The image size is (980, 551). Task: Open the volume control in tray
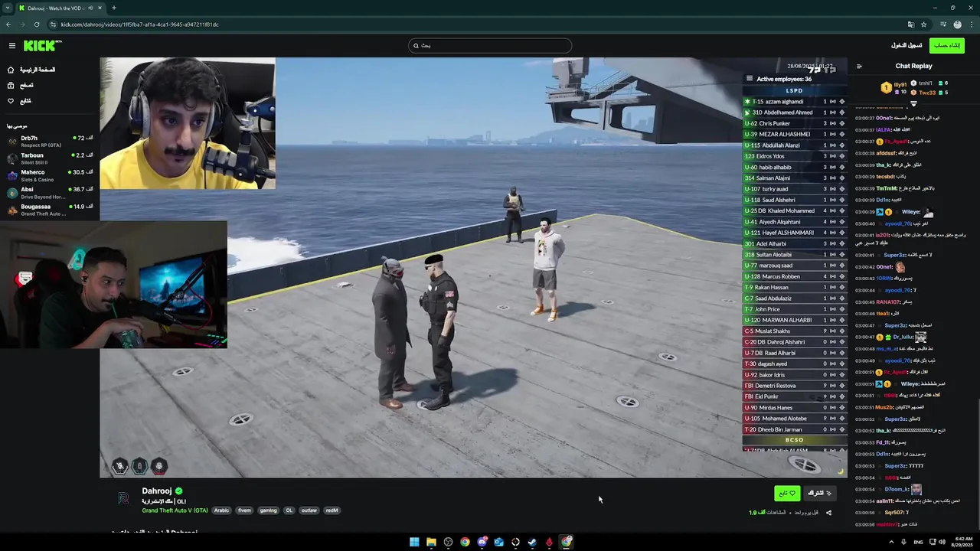pyautogui.click(x=941, y=542)
